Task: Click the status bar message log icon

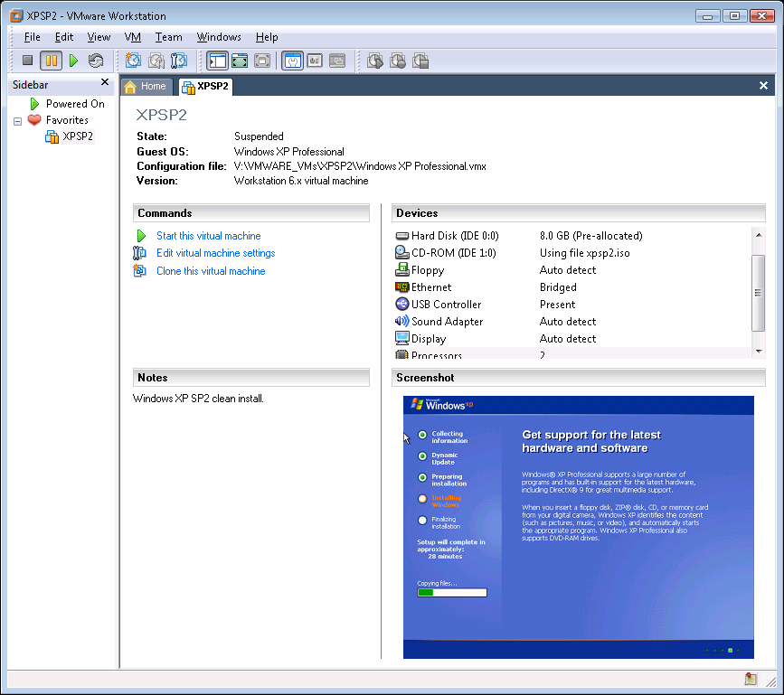Action: (751, 679)
